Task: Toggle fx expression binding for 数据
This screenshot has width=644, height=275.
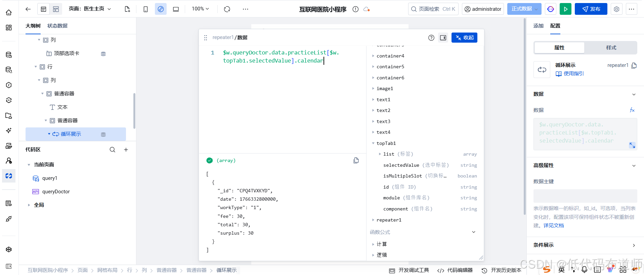Action: (632, 110)
